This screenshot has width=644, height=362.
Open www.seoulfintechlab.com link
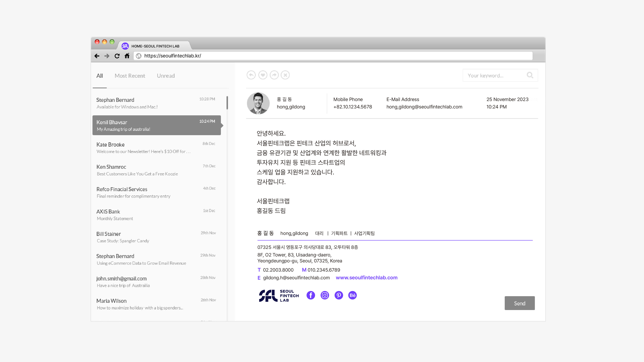366,278
